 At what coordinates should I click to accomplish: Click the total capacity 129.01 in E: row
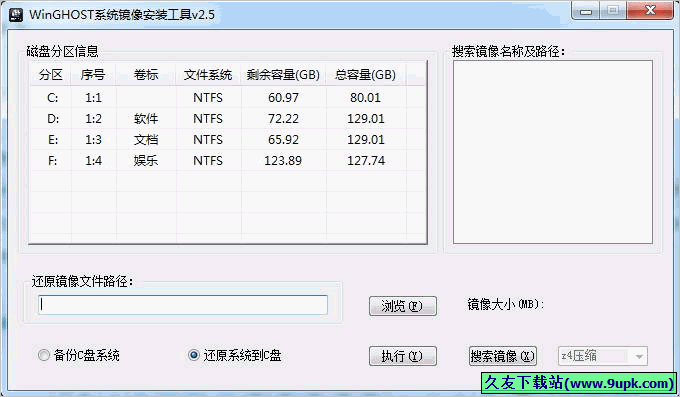366,140
